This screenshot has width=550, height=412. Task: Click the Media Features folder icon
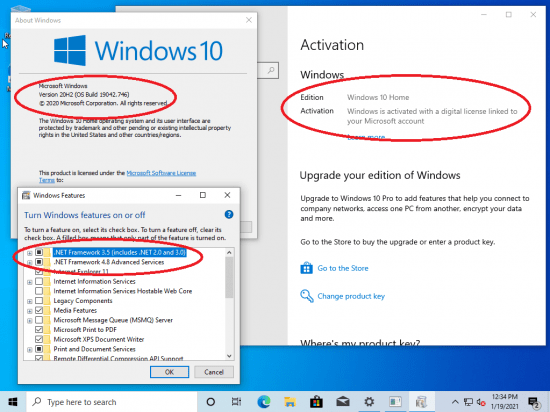[x=47, y=310]
